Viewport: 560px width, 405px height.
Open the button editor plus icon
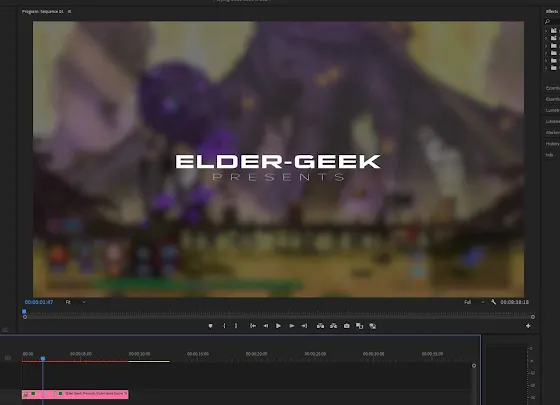click(528, 326)
